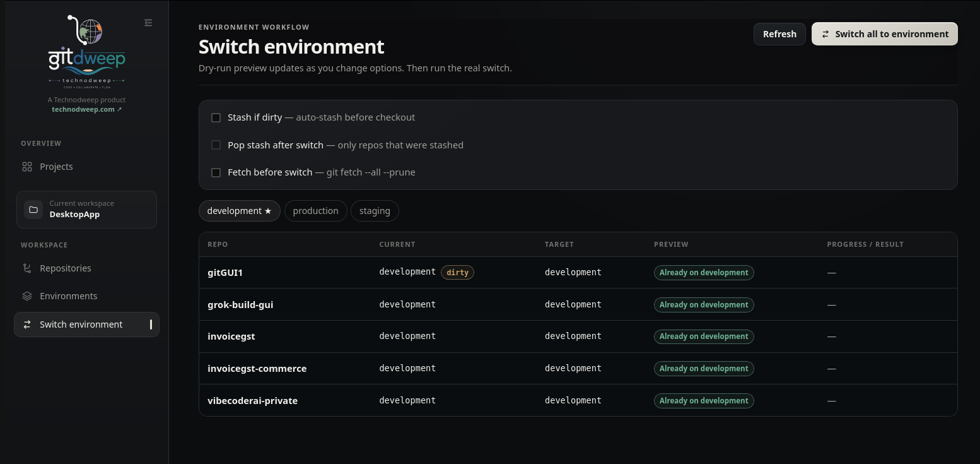Click the Already on development badge for gitGUI1
The width and height of the screenshot is (980, 464).
pyautogui.click(x=704, y=273)
